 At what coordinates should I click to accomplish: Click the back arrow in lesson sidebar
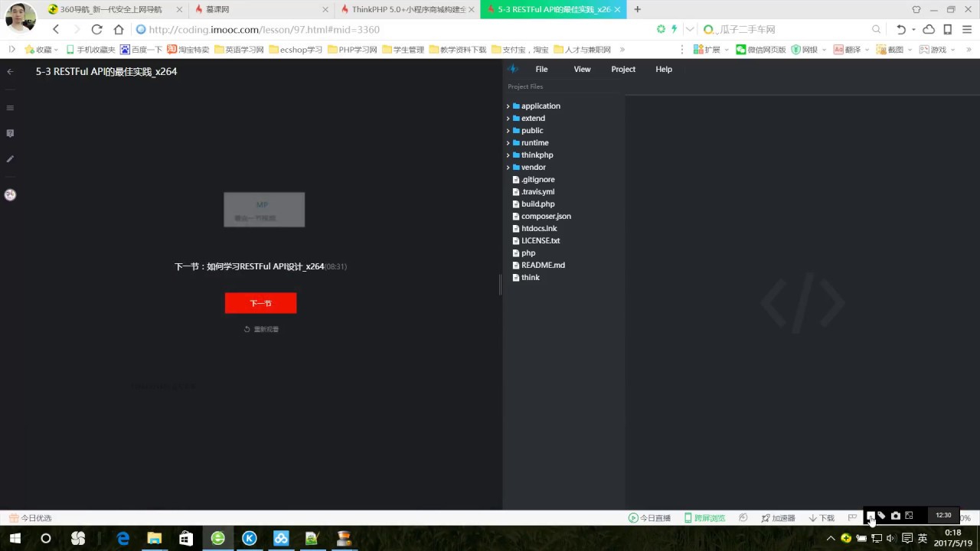pyautogui.click(x=10, y=71)
